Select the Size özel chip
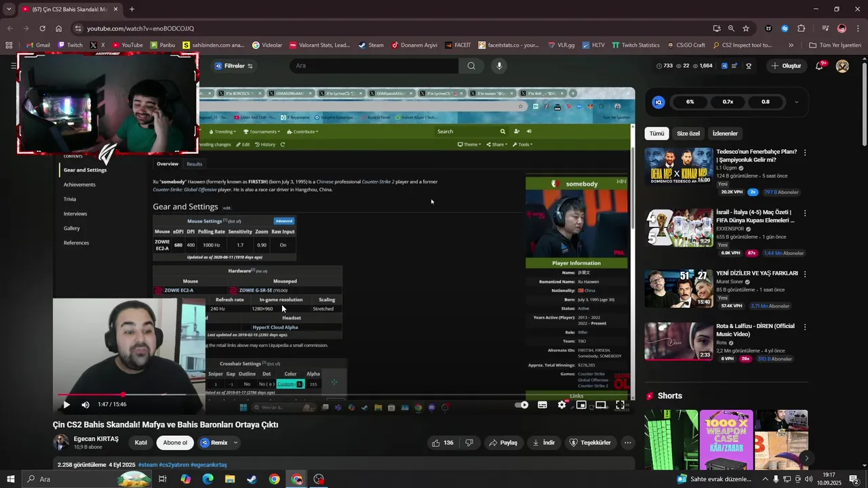The height and width of the screenshot is (488, 868). coord(688,134)
